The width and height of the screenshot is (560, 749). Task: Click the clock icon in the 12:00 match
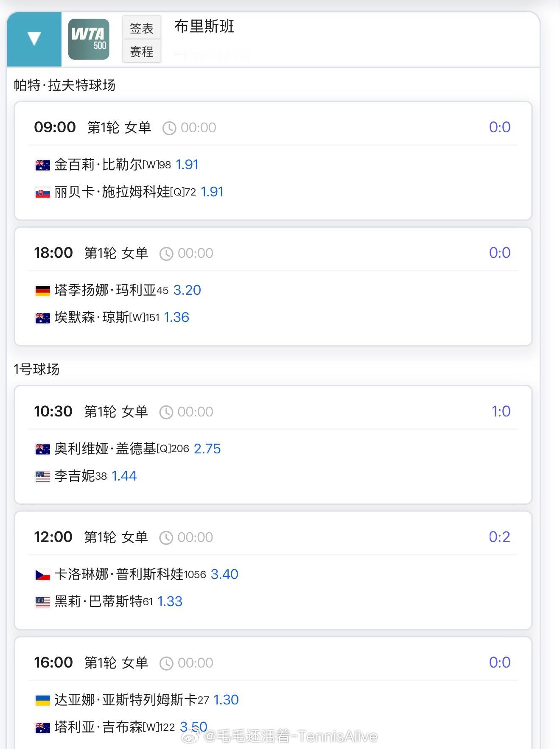[x=166, y=538]
